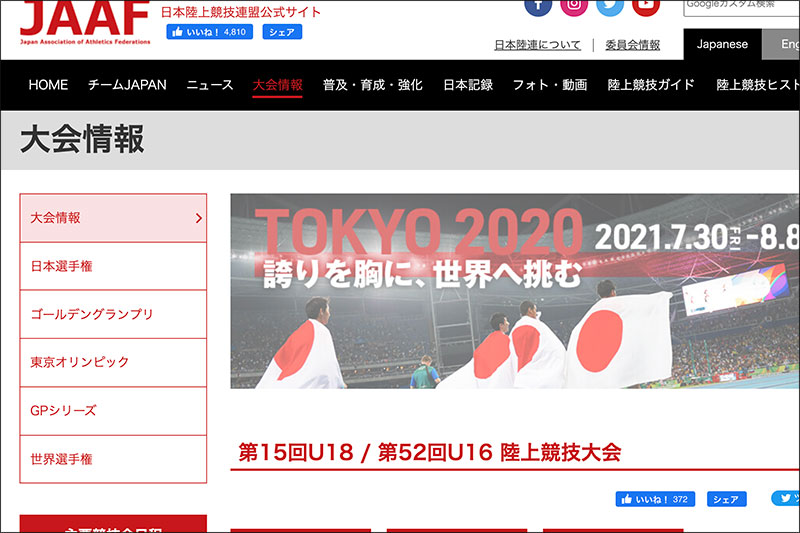Open 委員会情報 link
The height and width of the screenshot is (533, 800).
pyautogui.click(x=632, y=45)
